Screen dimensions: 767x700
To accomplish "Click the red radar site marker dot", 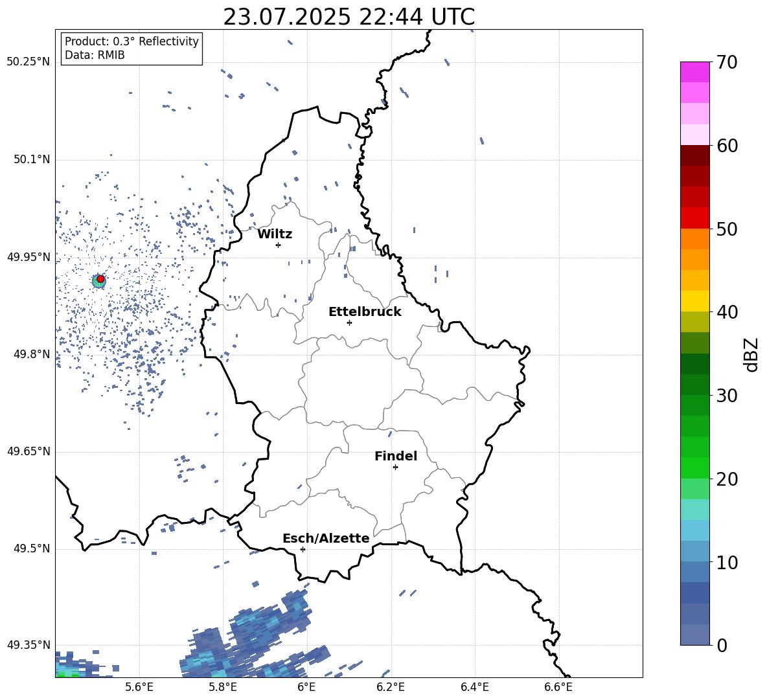I will click(100, 279).
